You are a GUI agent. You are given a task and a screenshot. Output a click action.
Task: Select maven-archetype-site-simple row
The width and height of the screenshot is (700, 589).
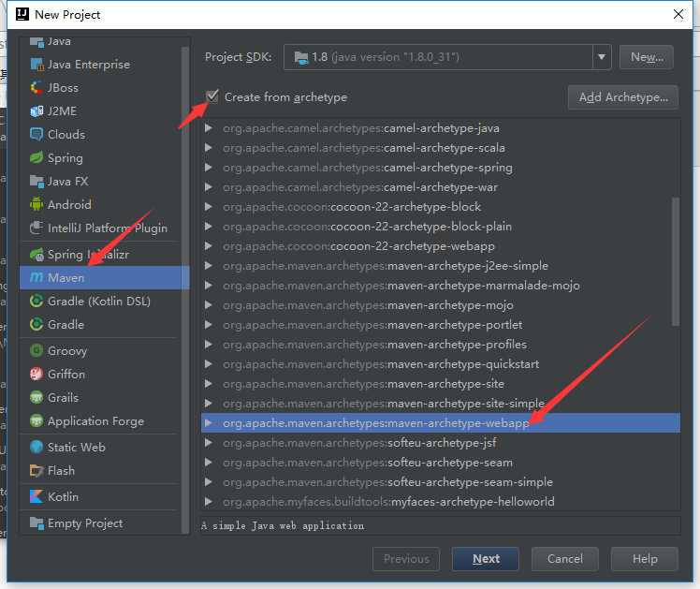[x=441, y=404]
